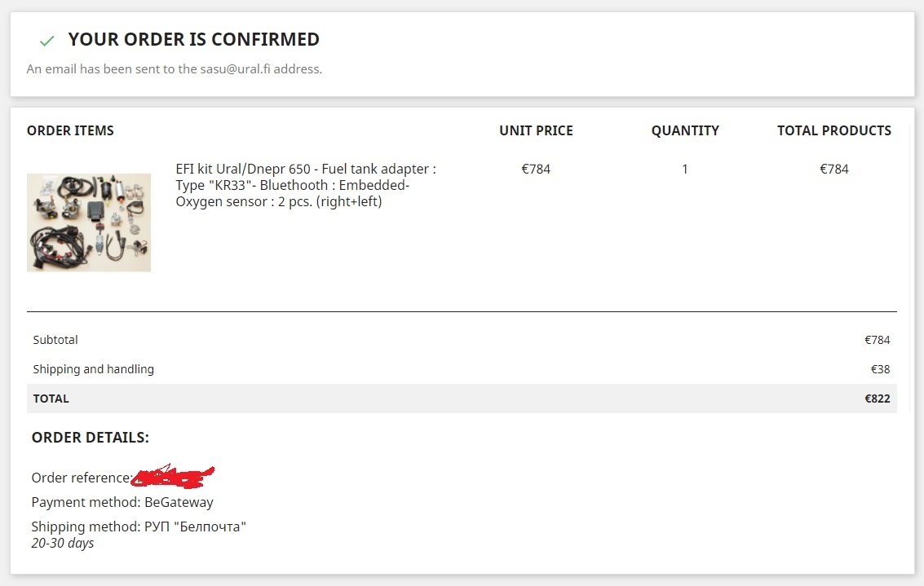Click the Shipping method РУП "Белпочта" line
The width and height of the screenshot is (924, 586).
click(x=139, y=527)
